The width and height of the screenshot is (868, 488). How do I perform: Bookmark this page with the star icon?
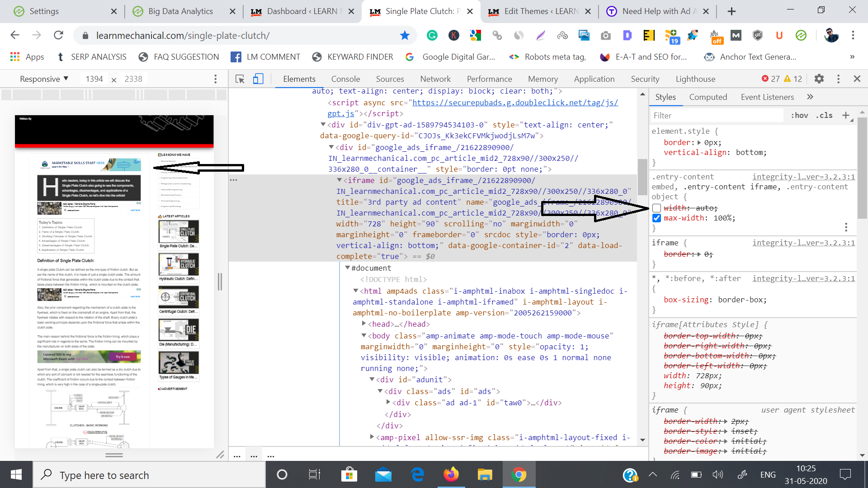point(405,35)
